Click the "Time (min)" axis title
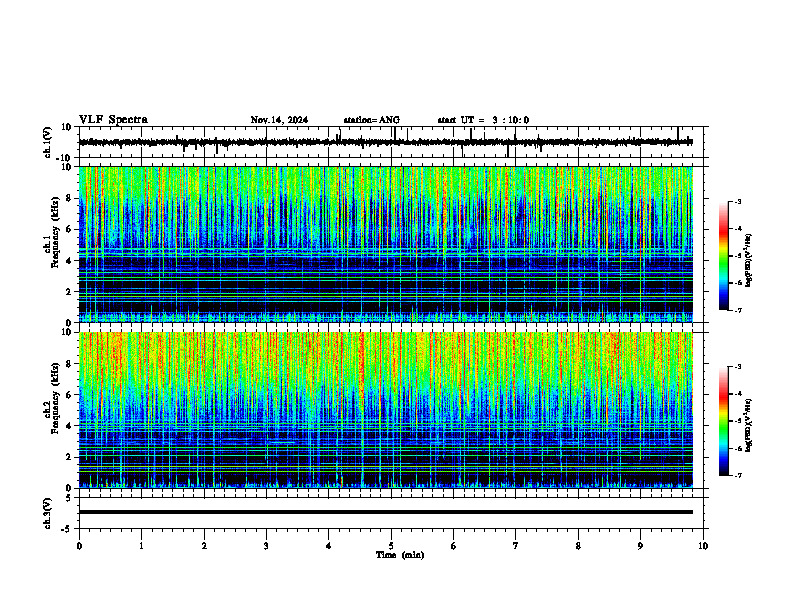 pos(400,555)
